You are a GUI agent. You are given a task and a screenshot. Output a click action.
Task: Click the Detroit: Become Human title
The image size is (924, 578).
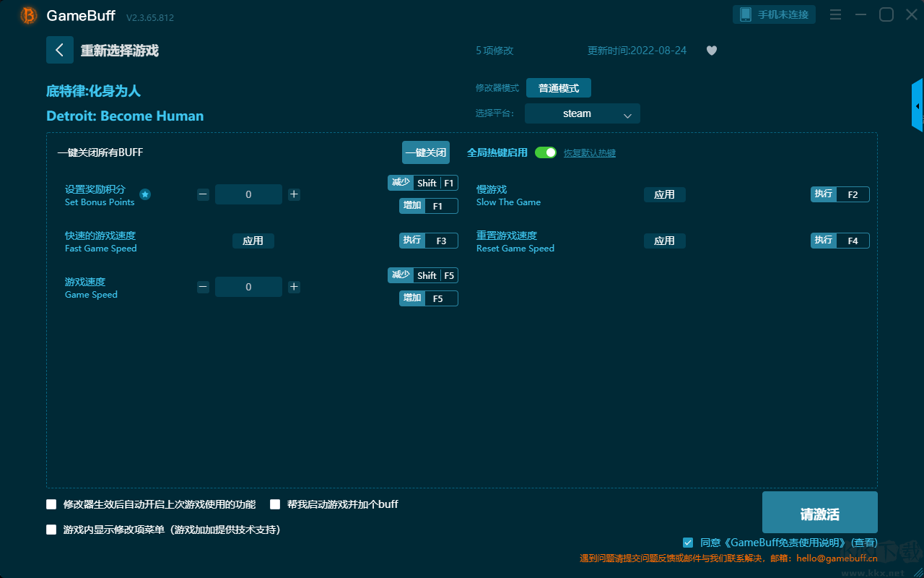[125, 116]
